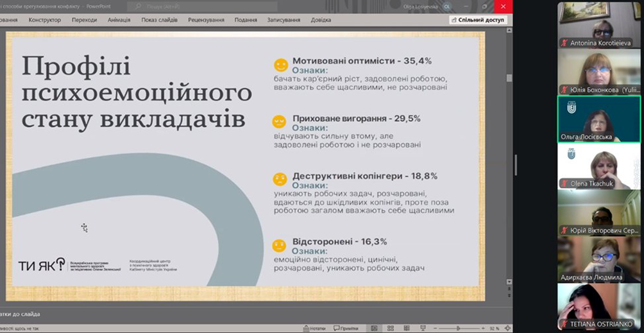Image resolution: width=644 pixels, height=333 pixels.
Task: Click the zoom slider handle
Action: pyautogui.click(x=458, y=328)
